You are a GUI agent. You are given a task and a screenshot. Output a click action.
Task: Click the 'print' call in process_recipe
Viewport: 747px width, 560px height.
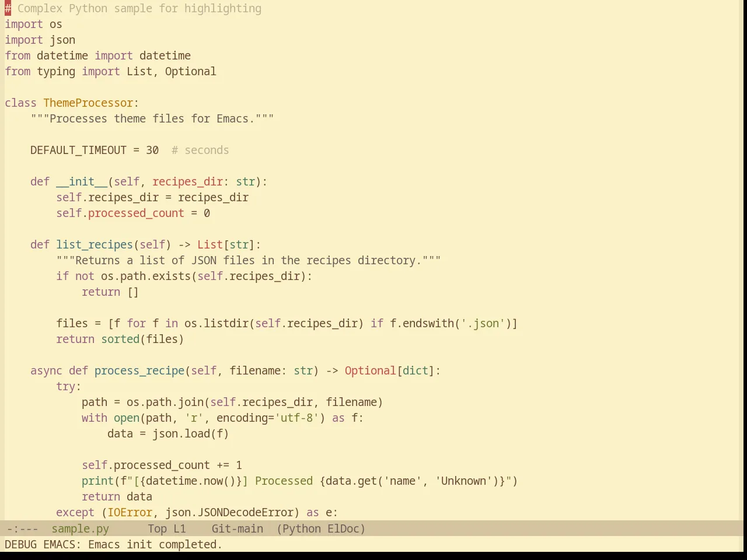(97, 481)
